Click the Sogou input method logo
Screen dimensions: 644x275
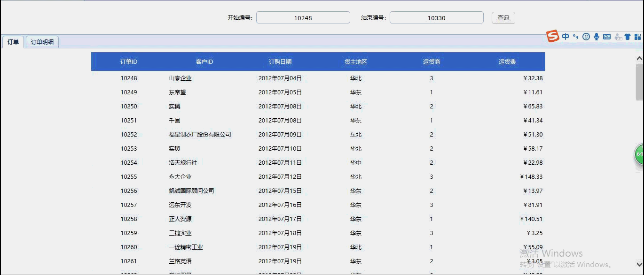click(553, 36)
